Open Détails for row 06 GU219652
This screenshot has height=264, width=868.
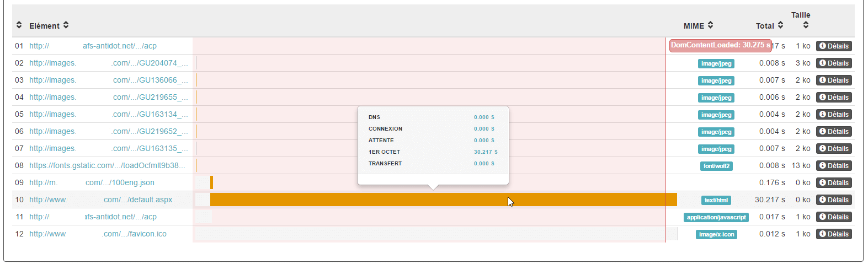tap(834, 131)
